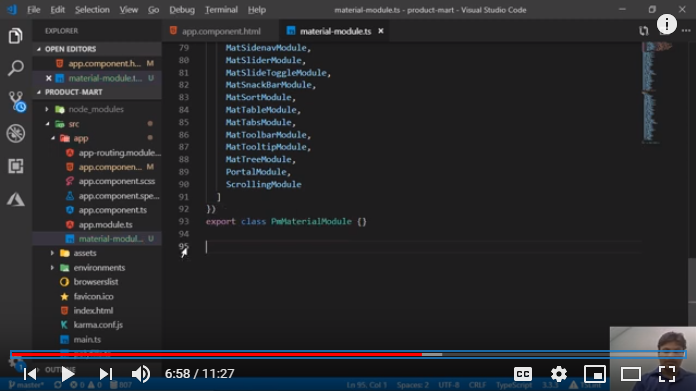Open the Search view in activity bar
Image resolution: width=696 pixels, height=391 pixels.
pyautogui.click(x=16, y=68)
